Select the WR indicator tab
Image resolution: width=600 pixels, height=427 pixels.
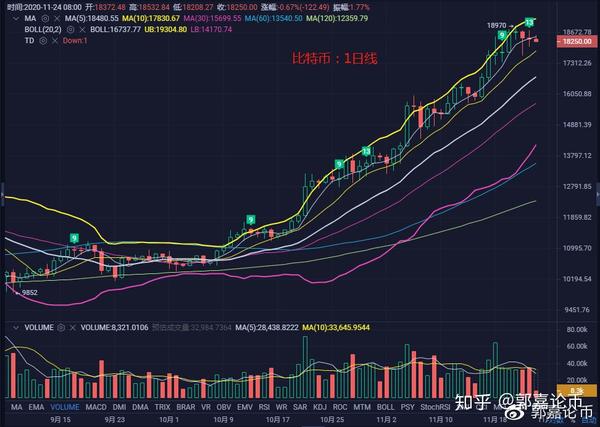[x=281, y=407]
